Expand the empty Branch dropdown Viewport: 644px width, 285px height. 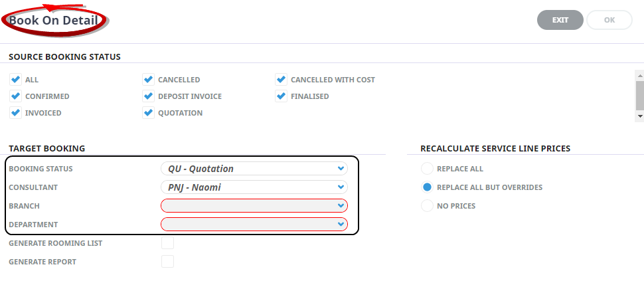point(254,205)
